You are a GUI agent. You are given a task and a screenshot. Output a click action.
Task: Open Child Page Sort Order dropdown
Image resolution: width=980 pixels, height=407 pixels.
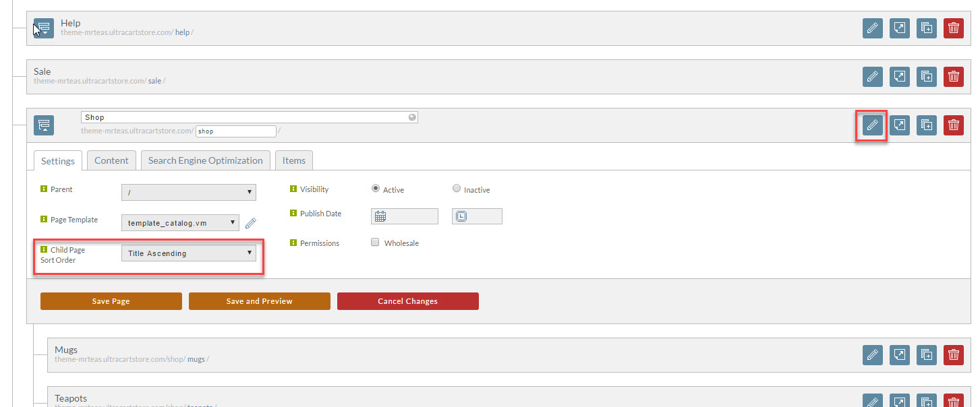coord(189,253)
